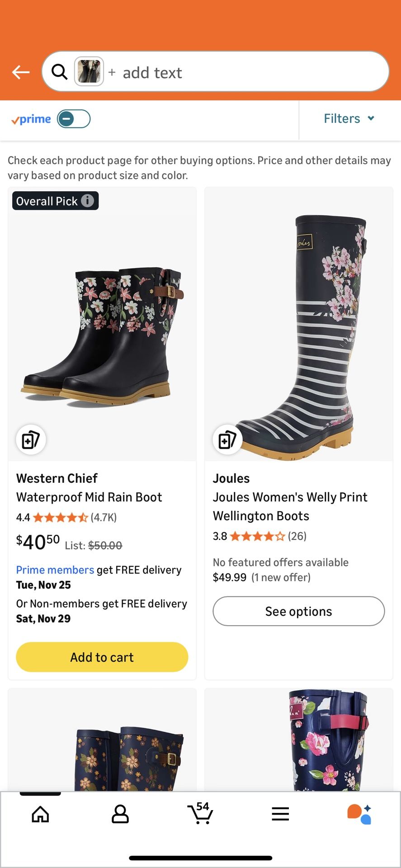Open the Prime members link

click(55, 570)
